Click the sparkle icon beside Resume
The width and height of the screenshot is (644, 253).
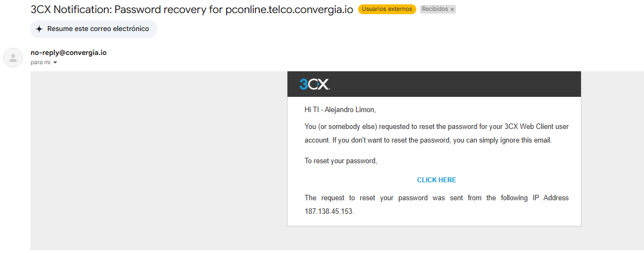click(39, 29)
